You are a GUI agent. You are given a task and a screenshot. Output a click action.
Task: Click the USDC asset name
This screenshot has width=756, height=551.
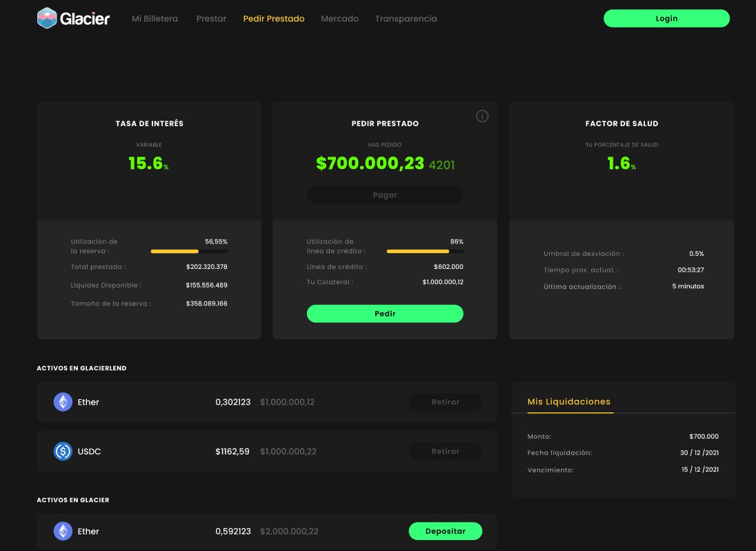point(89,452)
